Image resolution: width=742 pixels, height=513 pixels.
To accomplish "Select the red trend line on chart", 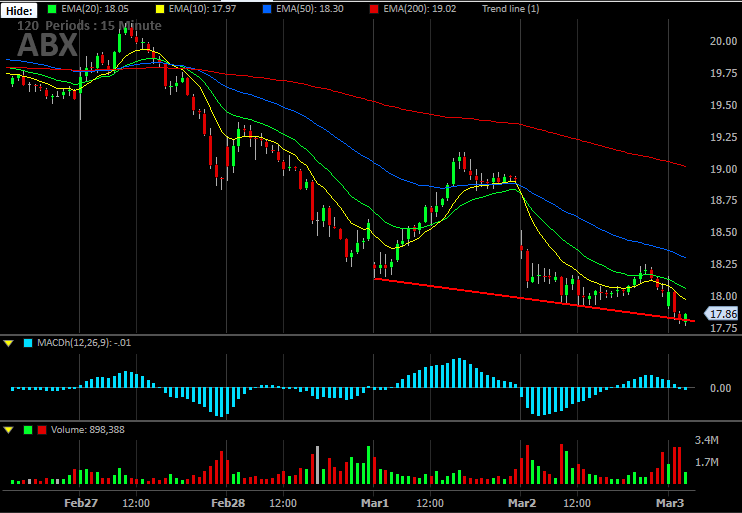I will [x=534, y=300].
